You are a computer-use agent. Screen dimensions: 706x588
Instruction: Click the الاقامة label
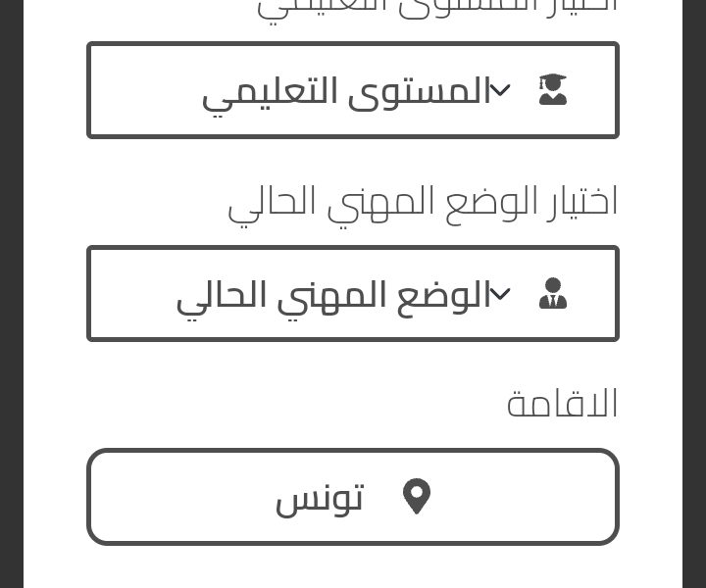coord(562,403)
